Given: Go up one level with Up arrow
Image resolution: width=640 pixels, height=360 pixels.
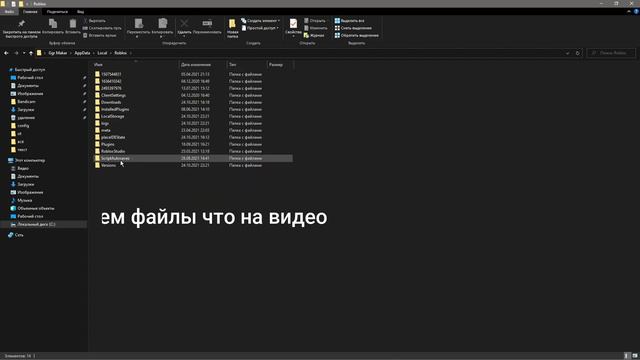Looking at the screenshot, I should click(x=31, y=53).
